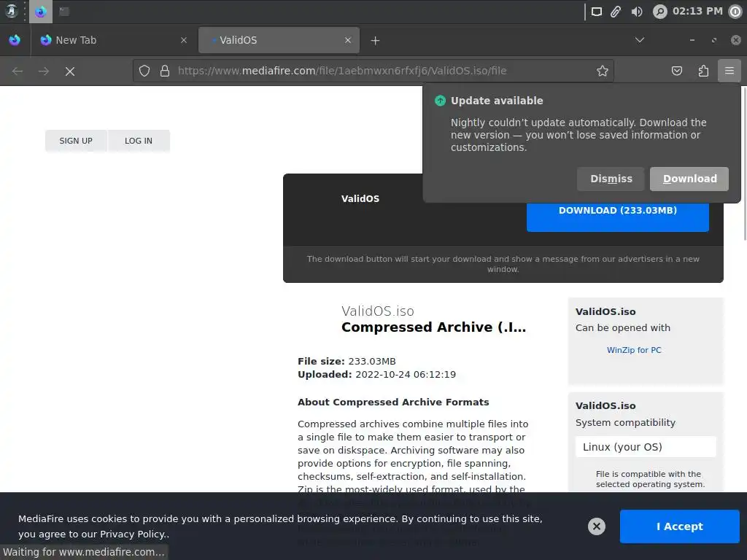Show site security padlock info

point(165,71)
